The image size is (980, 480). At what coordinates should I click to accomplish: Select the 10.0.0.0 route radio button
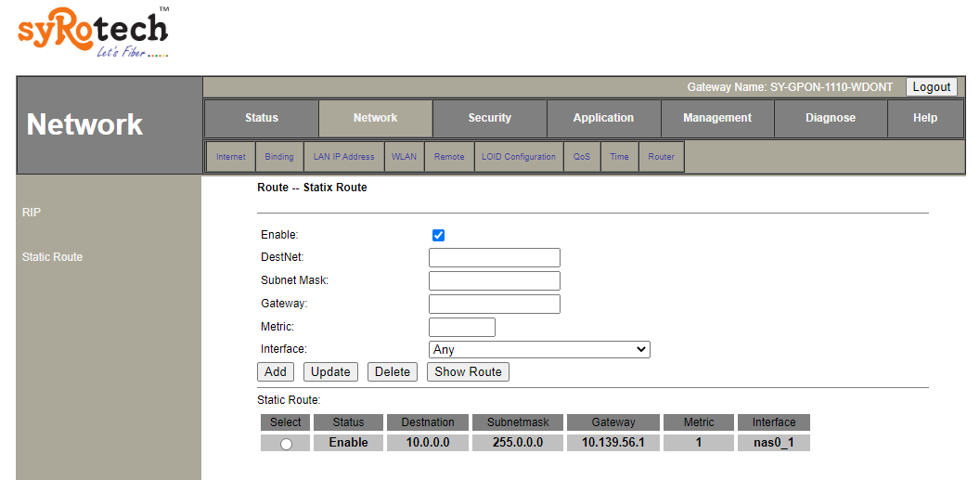[x=286, y=444]
